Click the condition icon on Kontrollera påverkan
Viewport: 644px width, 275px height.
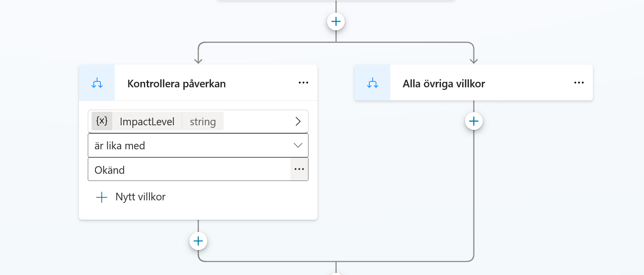click(x=97, y=83)
